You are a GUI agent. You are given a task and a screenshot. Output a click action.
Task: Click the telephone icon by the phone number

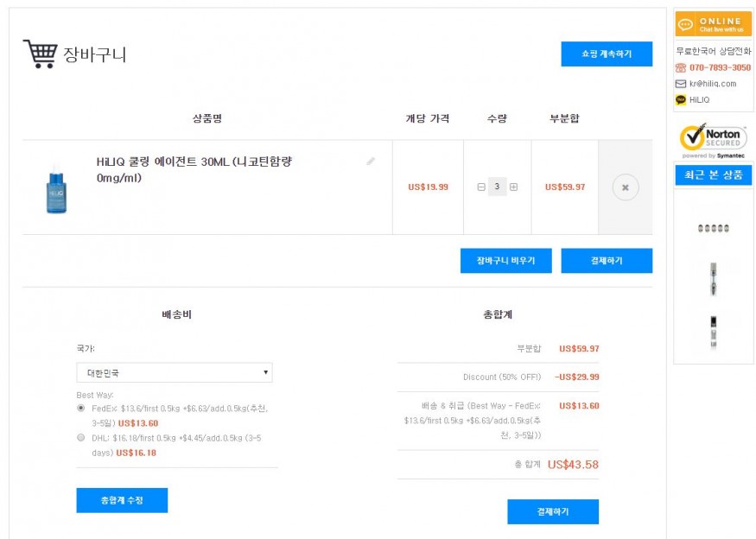681,67
